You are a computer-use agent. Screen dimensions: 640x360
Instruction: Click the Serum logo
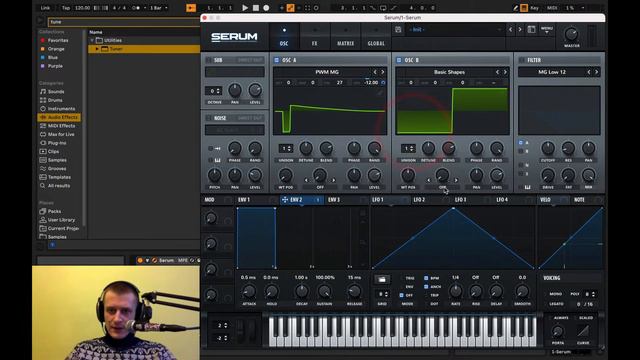[x=234, y=37]
